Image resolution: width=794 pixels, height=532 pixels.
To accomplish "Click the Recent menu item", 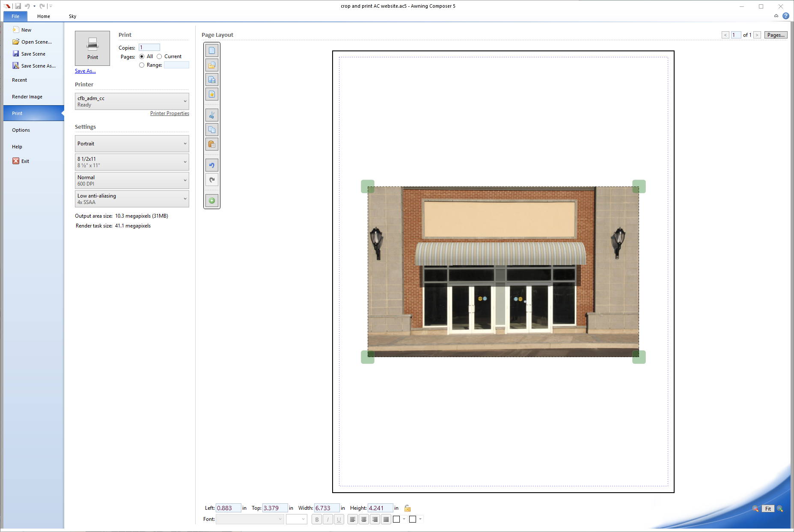I will click(19, 80).
